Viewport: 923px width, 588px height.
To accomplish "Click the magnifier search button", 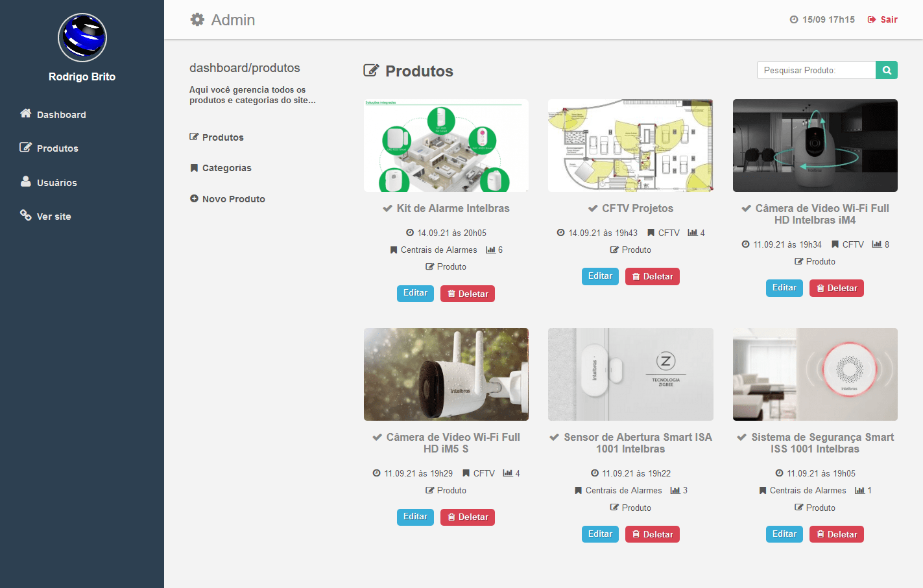I will pyautogui.click(x=886, y=70).
